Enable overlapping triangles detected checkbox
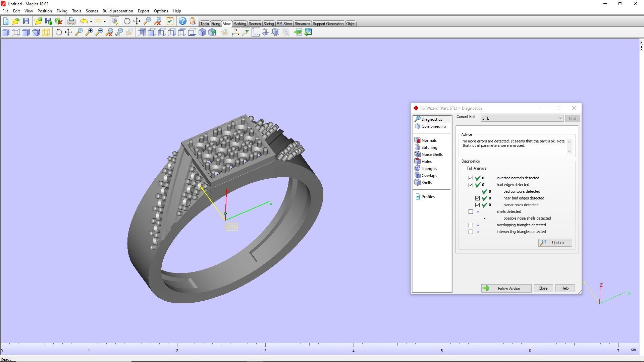 point(471,225)
